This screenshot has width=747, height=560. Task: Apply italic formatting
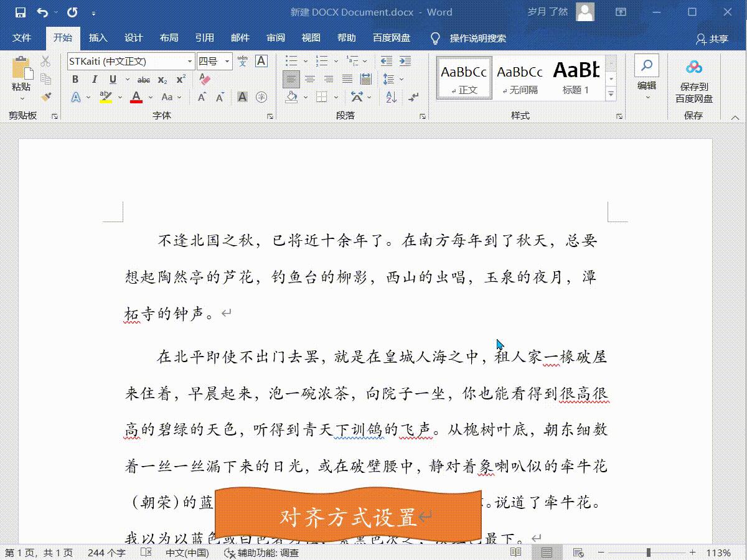click(95, 79)
